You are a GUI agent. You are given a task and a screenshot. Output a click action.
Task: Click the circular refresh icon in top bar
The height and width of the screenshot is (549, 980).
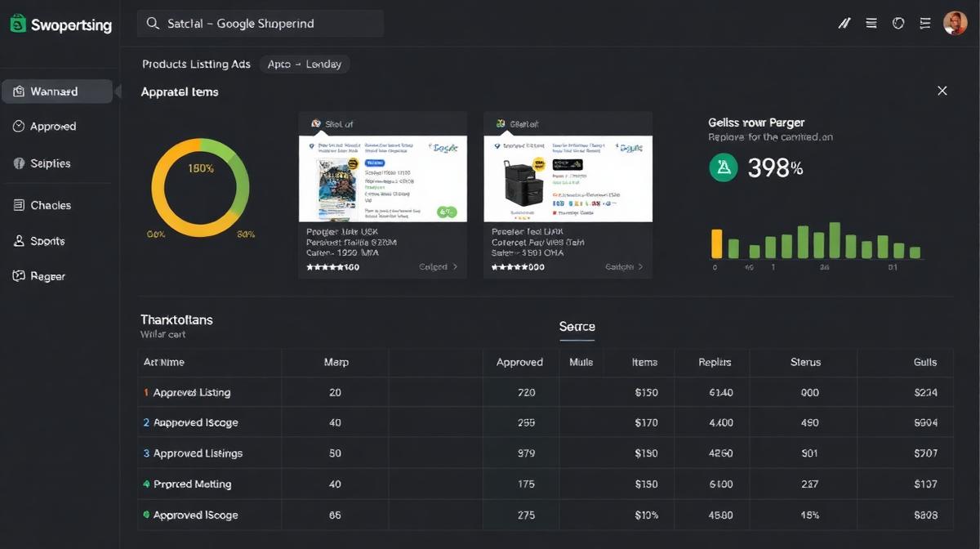coord(898,24)
